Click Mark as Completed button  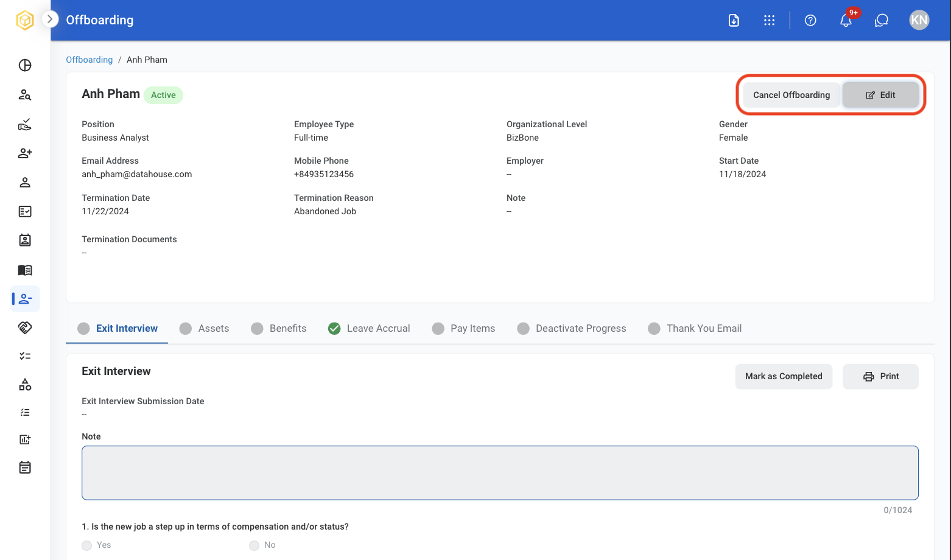(784, 376)
